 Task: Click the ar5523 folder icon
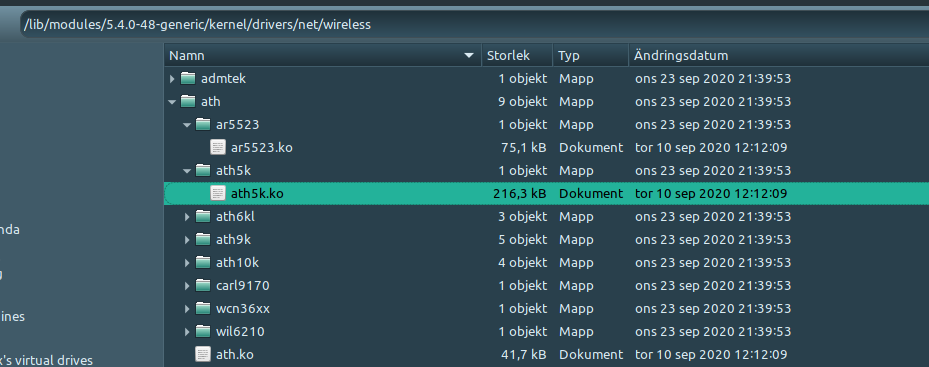(203, 125)
